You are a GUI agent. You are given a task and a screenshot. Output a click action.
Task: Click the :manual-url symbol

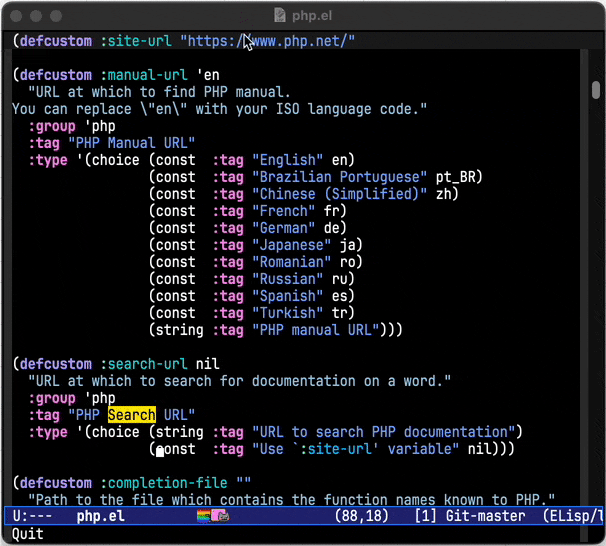coord(144,75)
